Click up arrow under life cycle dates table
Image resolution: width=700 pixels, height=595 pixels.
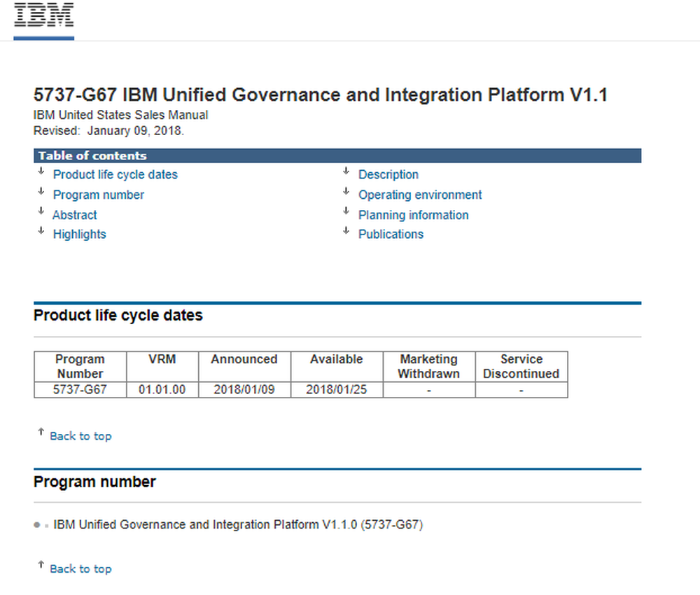tap(41, 432)
